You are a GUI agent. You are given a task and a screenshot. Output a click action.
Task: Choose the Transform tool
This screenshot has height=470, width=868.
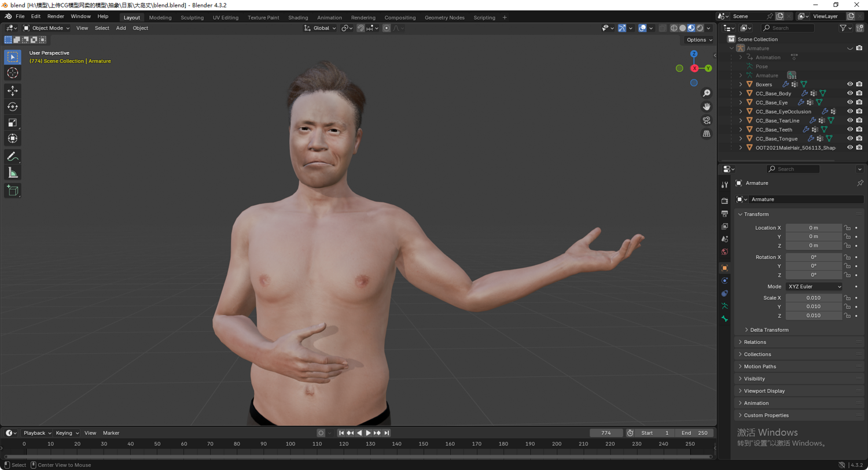click(13, 138)
